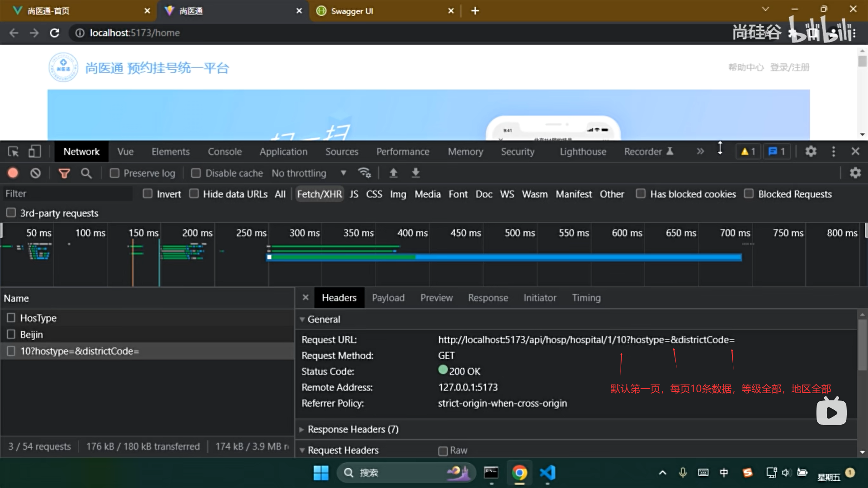The image size is (868, 488).
Task: Open DevTools settings gear
Action: pyautogui.click(x=811, y=151)
